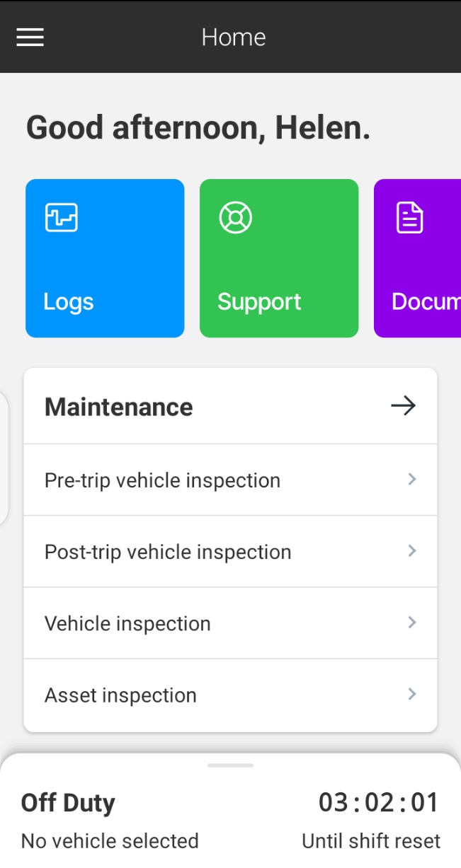
Task: Tap Home in the top title bar
Action: point(233,37)
